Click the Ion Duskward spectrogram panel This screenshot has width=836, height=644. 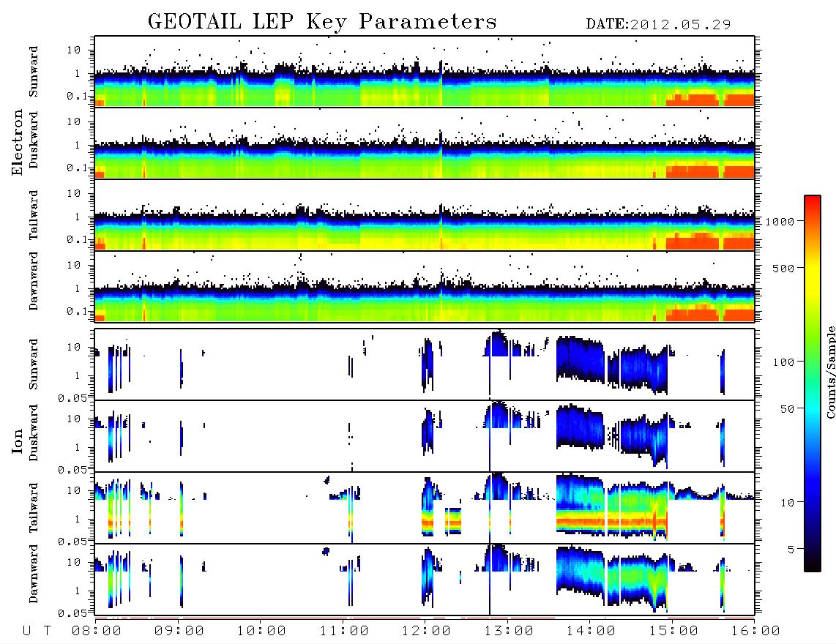425,436
